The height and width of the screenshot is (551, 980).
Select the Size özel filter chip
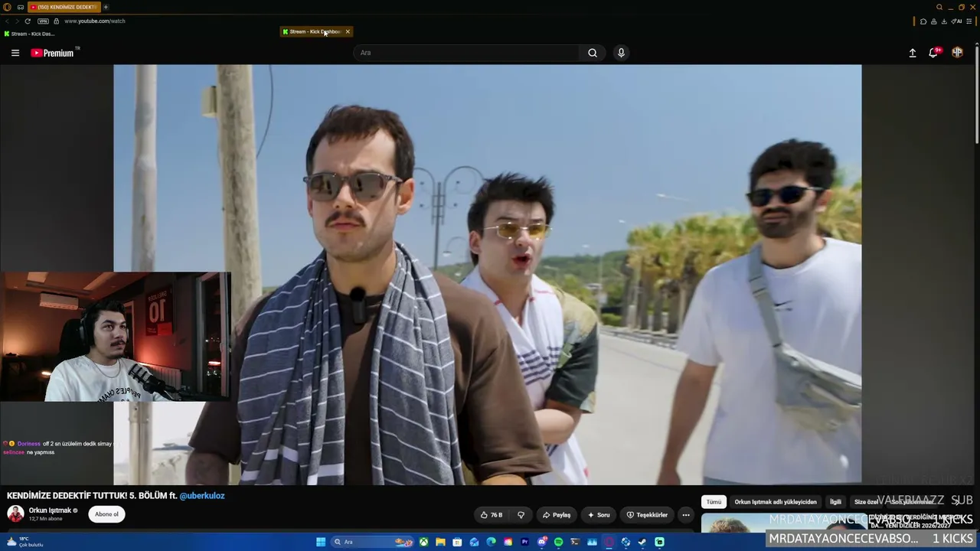(867, 502)
